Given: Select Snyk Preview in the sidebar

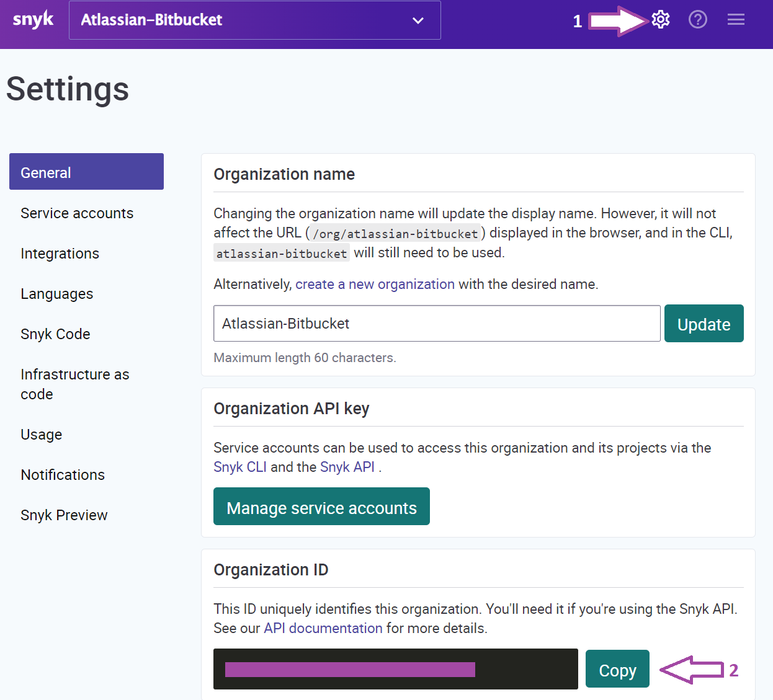Looking at the screenshot, I should coord(64,515).
